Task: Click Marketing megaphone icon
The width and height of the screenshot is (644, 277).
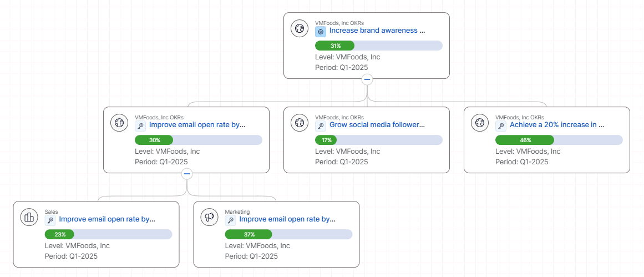Action: tap(209, 217)
